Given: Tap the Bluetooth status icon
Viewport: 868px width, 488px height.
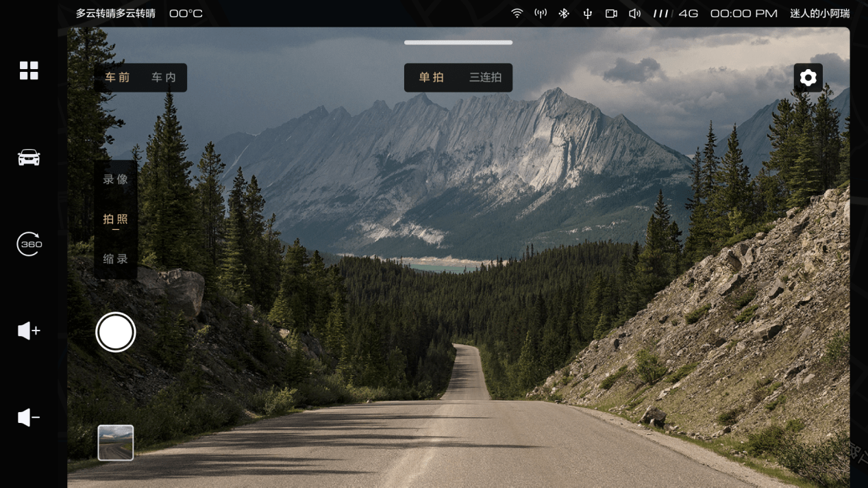Looking at the screenshot, I should (564, 13).
